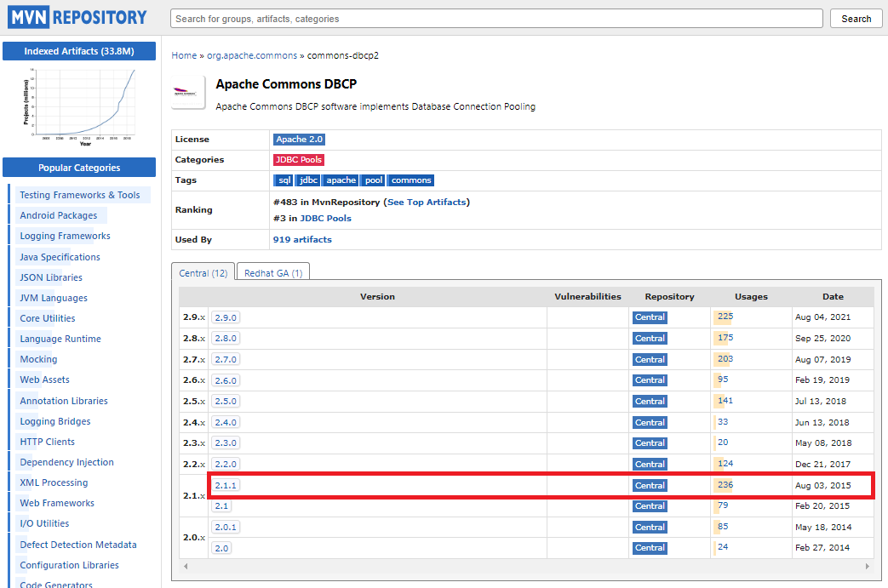Click the Search button
The image size is (888, 588).
point(856,19)
